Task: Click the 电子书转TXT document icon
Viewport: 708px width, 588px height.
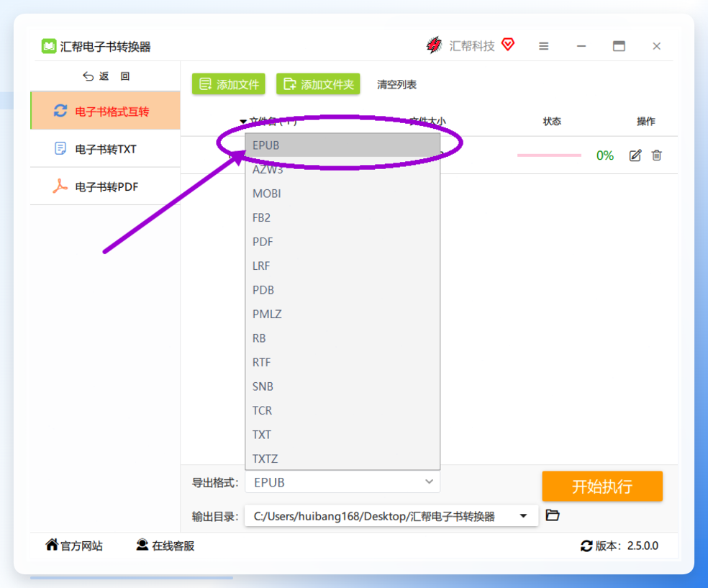Action: coord(60,148)
